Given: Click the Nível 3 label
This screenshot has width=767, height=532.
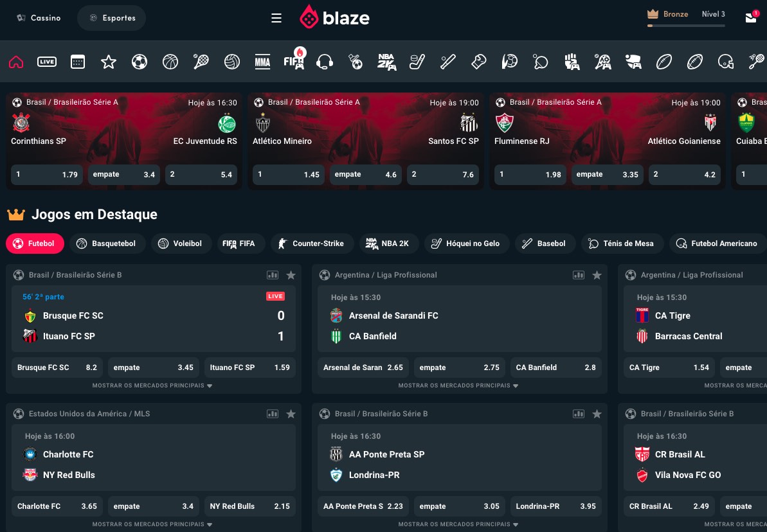Looking at the screenshot, I should 713,14.
